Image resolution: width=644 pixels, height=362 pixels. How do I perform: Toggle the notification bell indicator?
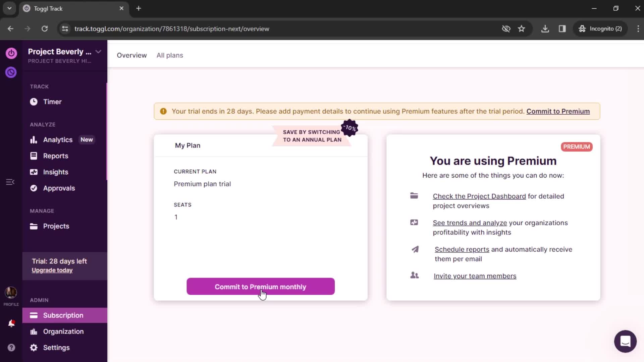point(11,323)
